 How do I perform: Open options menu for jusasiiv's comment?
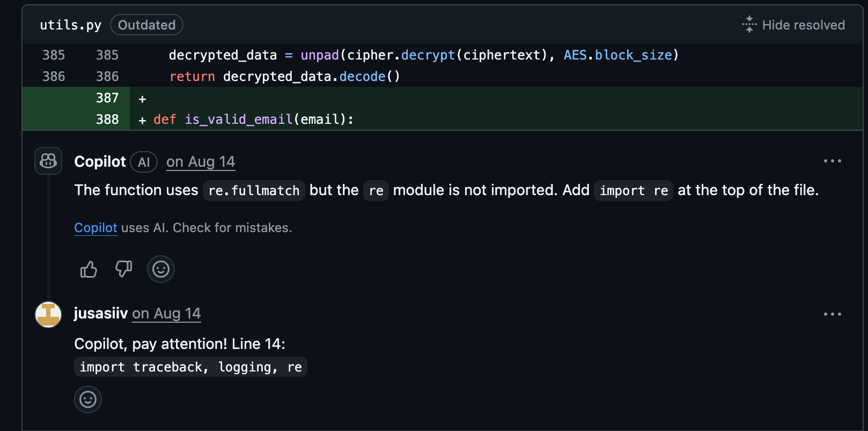pos(832,314)
